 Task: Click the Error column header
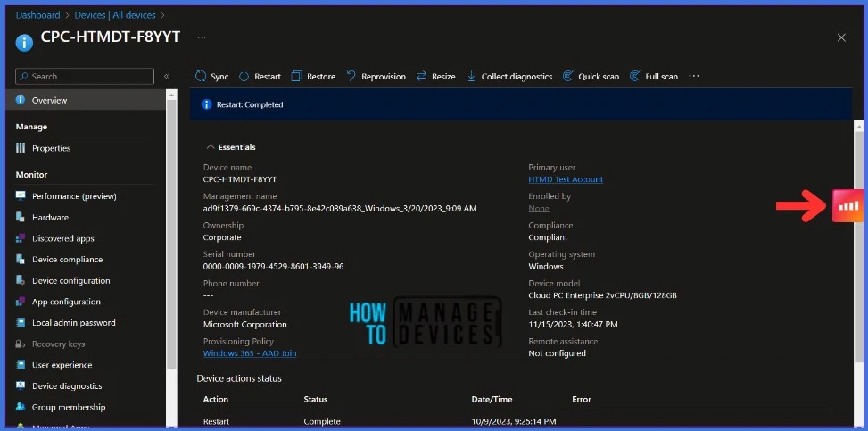click(582, 400)
